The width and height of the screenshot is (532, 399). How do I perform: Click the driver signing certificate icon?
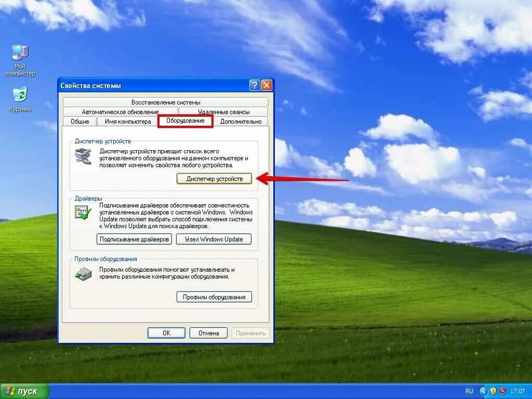click(83, 212)
